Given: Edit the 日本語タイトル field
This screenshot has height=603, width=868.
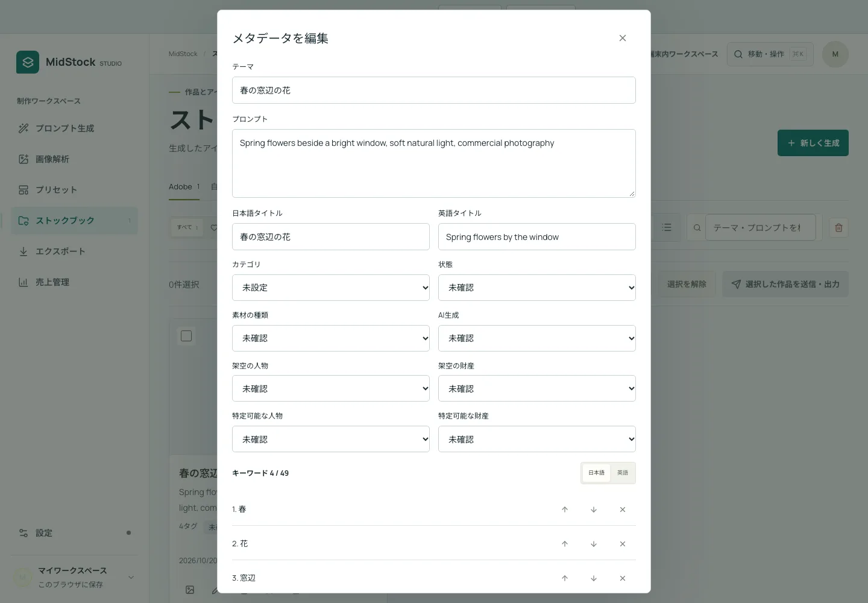Looking at the screenshot, I should pos(331,237).
